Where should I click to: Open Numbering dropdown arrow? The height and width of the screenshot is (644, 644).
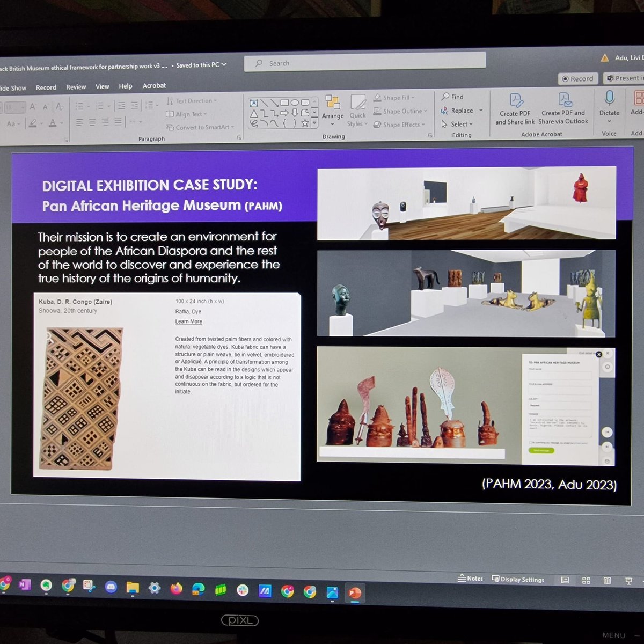109,106
